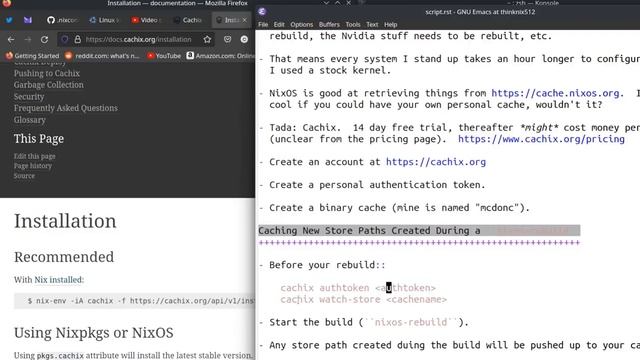
Task: Click the Firefox logo in title bar
Action: click(x=7, y=3)
